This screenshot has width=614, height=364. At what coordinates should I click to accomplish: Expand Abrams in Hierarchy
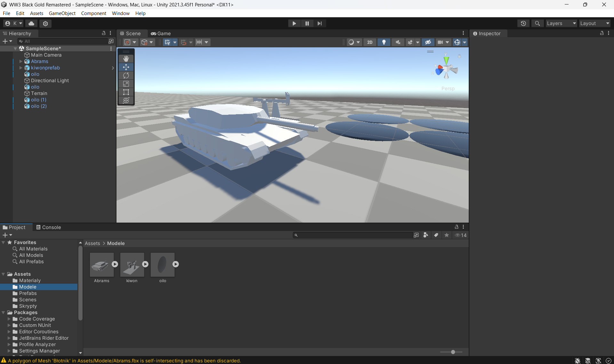[x=21, y=61]
